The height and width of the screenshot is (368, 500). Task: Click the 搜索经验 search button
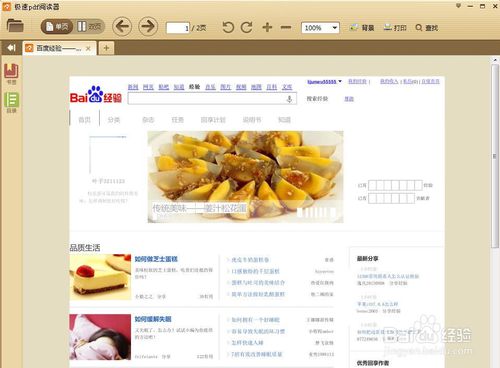pos(317,99)
